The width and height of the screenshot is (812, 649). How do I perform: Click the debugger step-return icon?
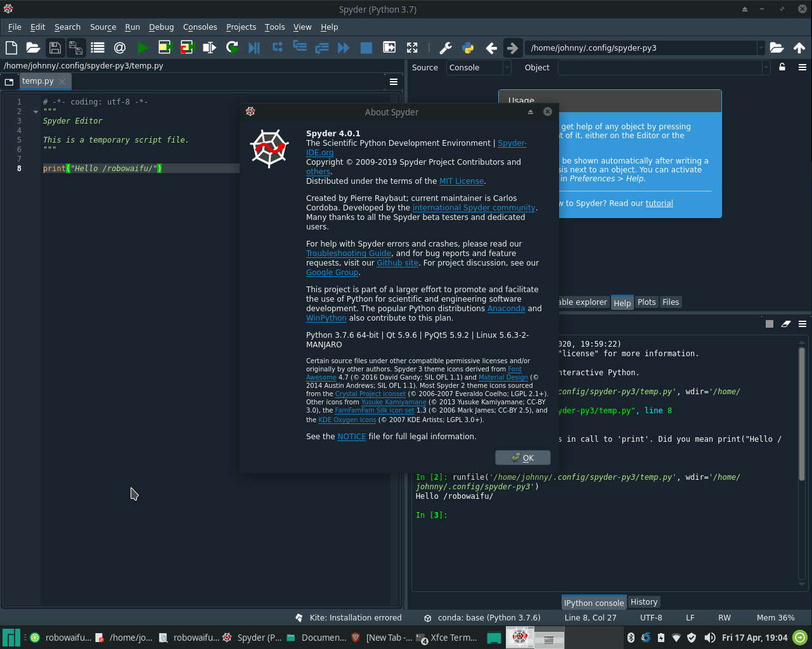321,48
